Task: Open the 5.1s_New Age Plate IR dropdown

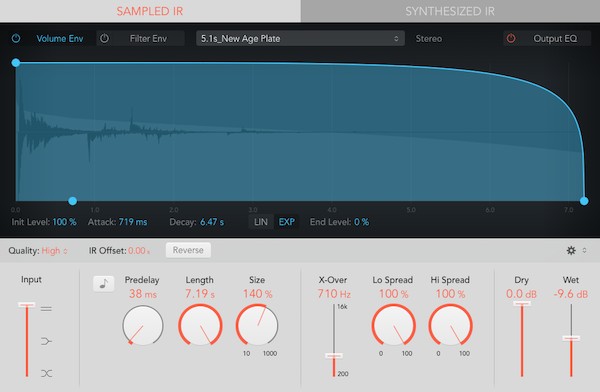Action: pyautogui.click(x=300, y=39)
